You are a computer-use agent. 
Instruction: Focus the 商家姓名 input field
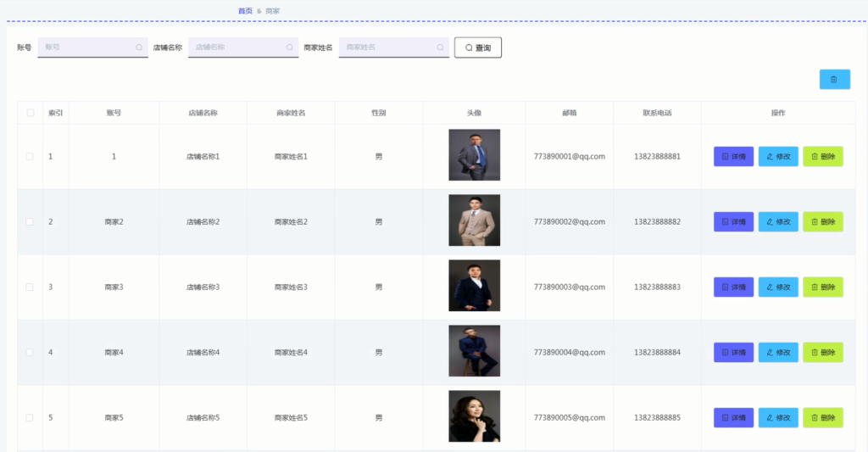393,47
